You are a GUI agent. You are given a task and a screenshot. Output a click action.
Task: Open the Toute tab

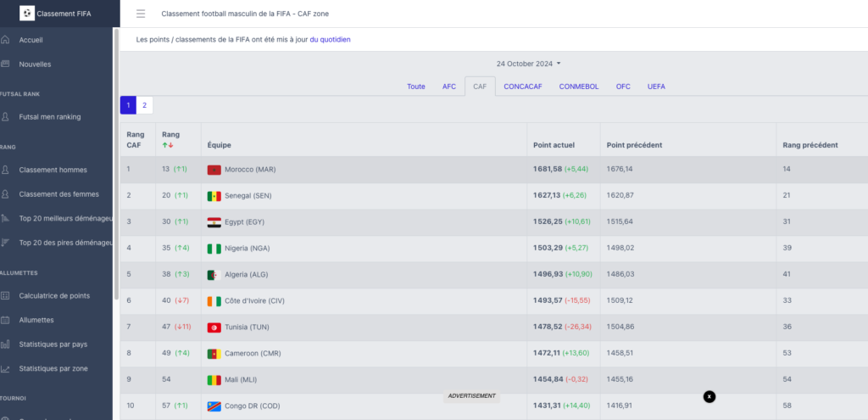pyautogui.click(x=415, y=87)
